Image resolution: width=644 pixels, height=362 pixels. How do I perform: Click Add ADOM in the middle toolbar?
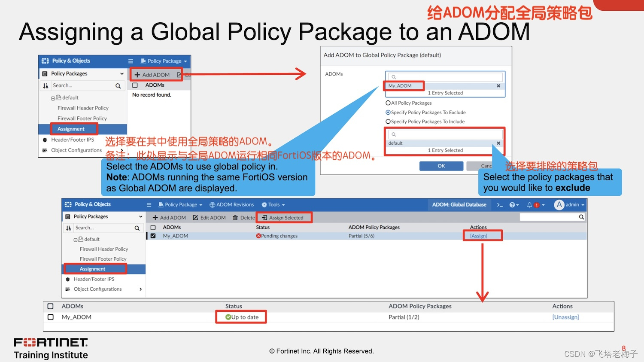pos(169,218)
